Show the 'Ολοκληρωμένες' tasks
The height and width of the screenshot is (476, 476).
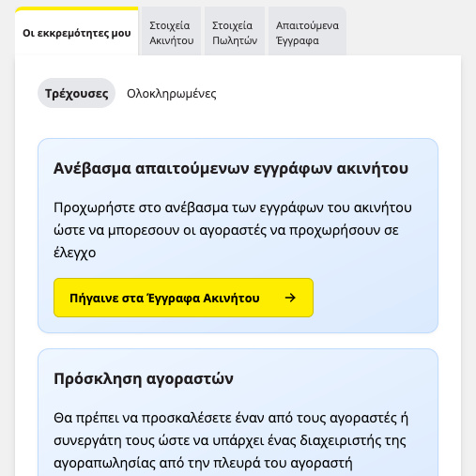point(172,93)
